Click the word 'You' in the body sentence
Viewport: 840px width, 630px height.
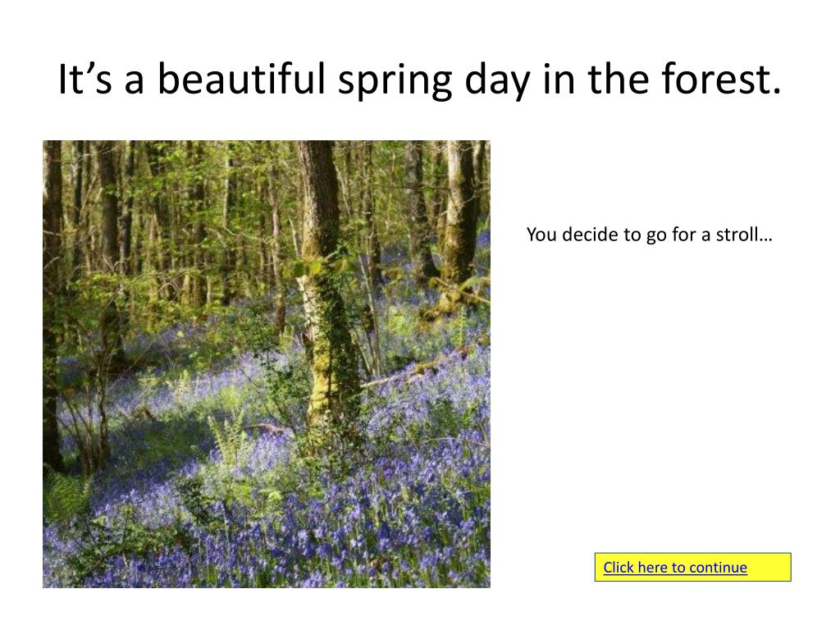click(x=541, y=235)
